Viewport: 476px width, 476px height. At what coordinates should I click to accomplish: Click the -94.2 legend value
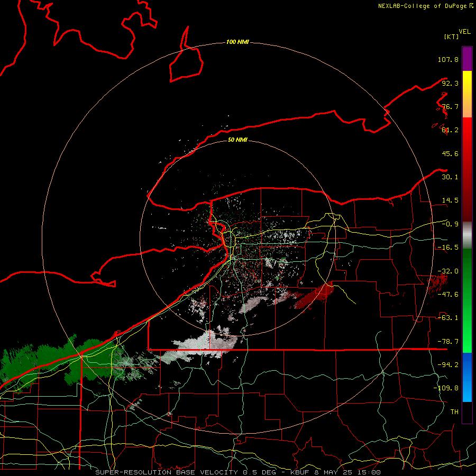tap(448, 365)
